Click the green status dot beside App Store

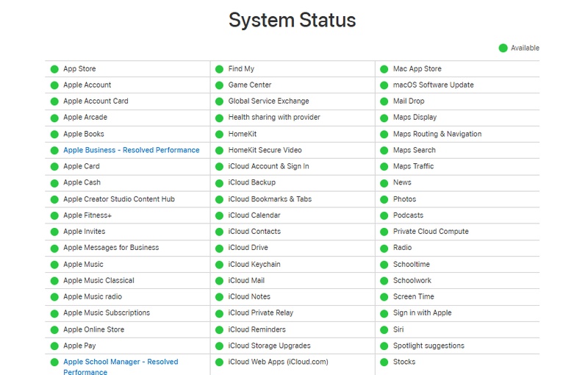[x=54, y=69]
